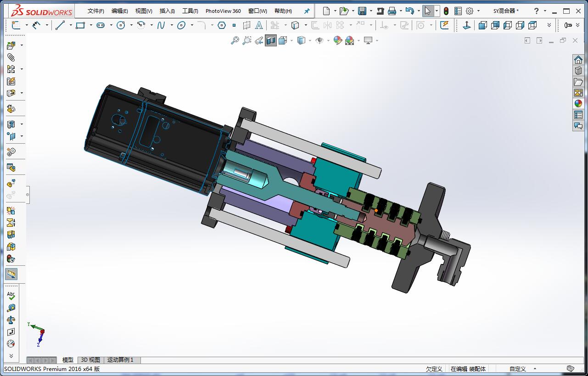Select the Ellipse sketch tool
Image resolution: width=588 pixels, height=376 pixels.
click(x=181, y=25)
